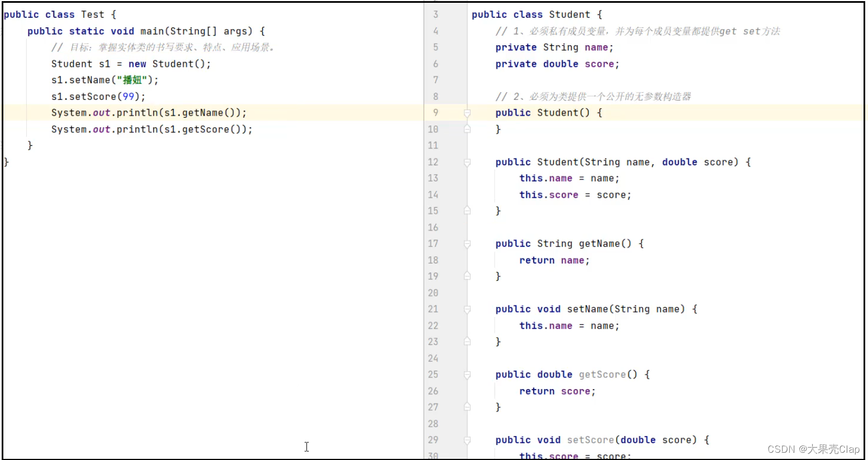Viewport: 868px width, 460px height.
Task: Click fold end marker on line 23
Action: click(x=467, y=342)
